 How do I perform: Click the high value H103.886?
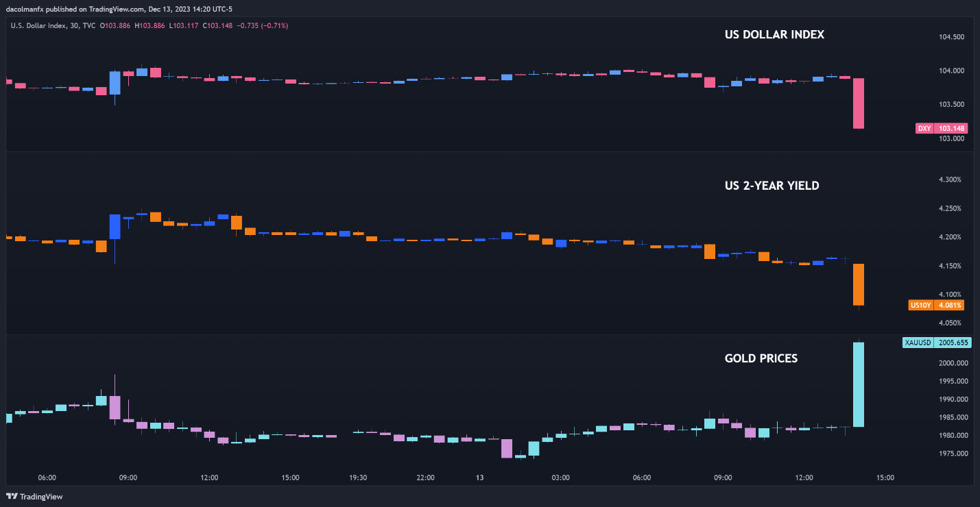pos(149,25)
